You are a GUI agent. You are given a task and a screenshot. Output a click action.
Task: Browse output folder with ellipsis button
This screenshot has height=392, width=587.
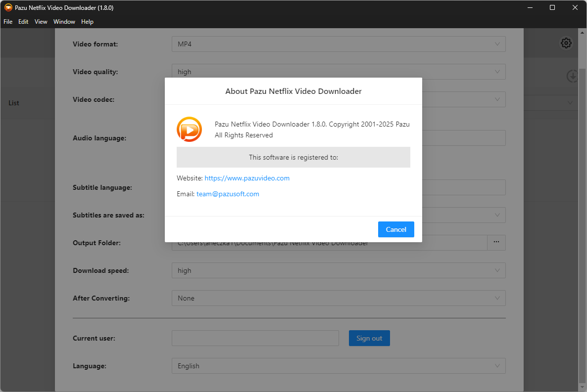click(496, 242)
